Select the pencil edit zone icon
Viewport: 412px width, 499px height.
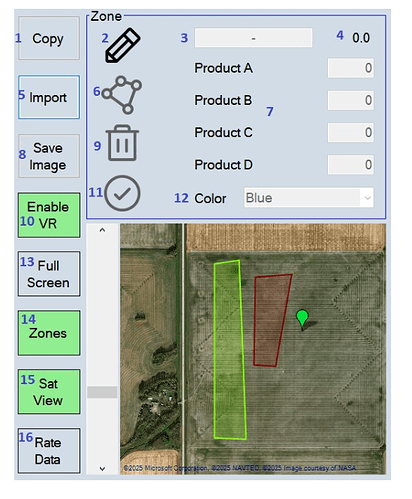click(x=123, y=45)
